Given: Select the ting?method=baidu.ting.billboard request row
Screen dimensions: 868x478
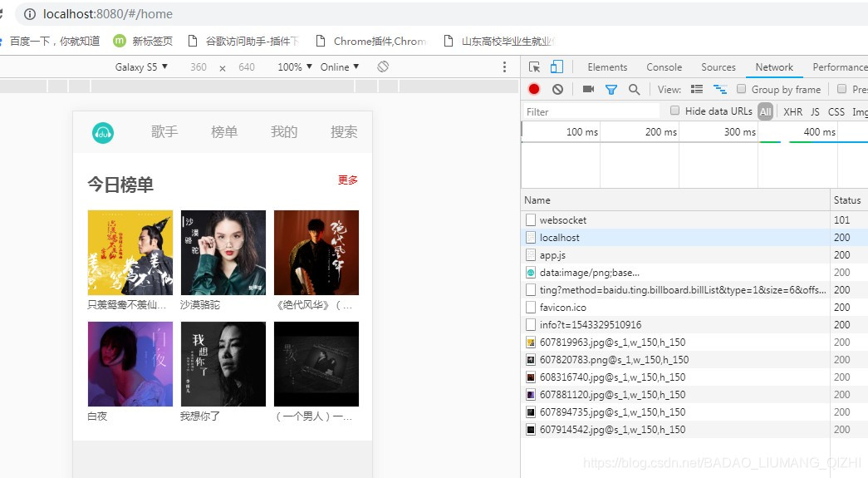Looking at the screenshot, I should point(694,289).
